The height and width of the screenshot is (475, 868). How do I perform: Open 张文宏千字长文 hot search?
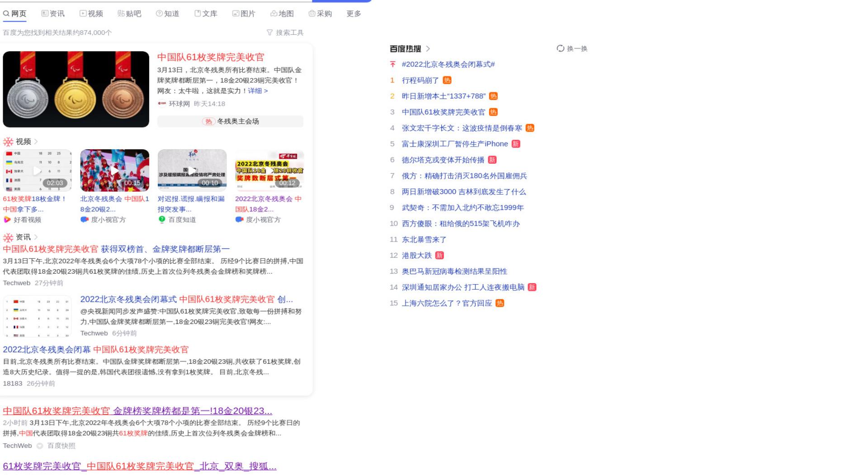pyautogui.click(x=462, y=128)
